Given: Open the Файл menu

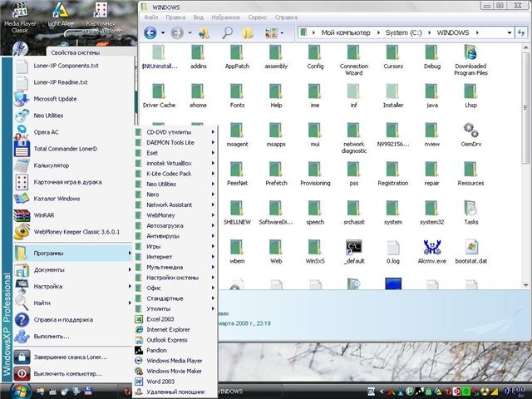Looking at the screenshot, I should 151,17.
